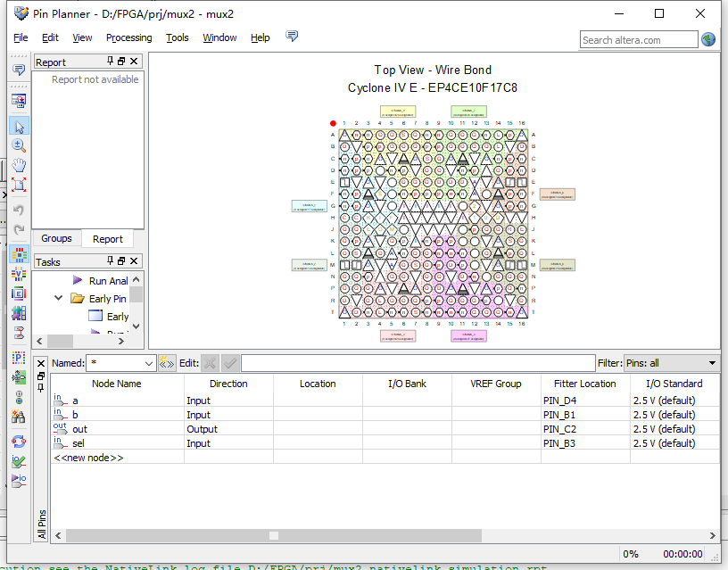The height and width of the screenshot is (570, 728).
Task: Open the Assignment Editor icon in left toolbar
Action: tap(19, 101)
